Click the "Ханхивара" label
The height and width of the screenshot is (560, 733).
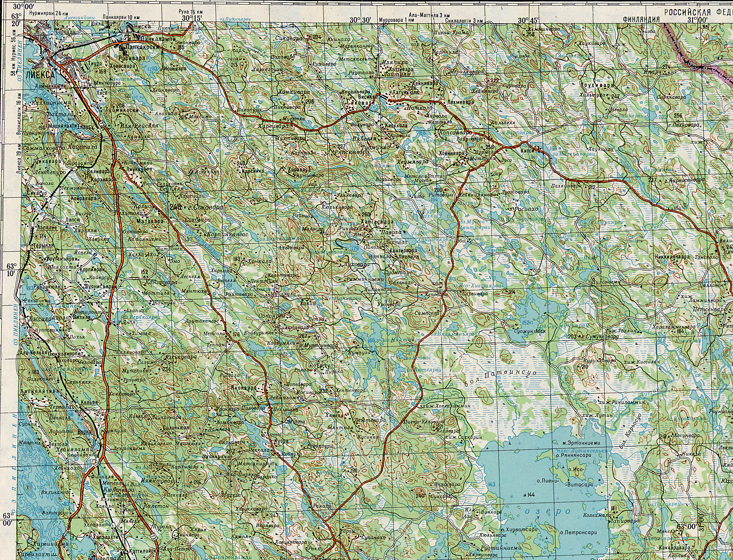294,92
